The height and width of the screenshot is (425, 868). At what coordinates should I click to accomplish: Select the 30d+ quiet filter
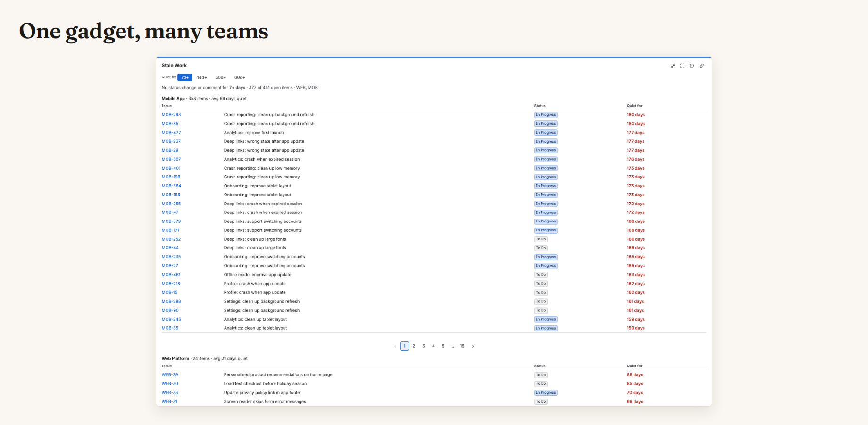tap(221, 77)
